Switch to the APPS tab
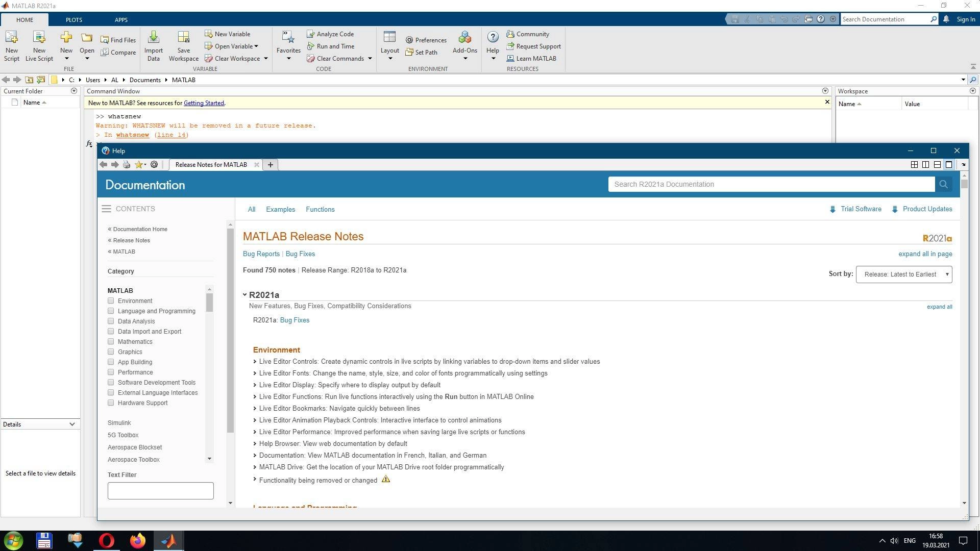The image size is (980, 551). coord(121,19)
